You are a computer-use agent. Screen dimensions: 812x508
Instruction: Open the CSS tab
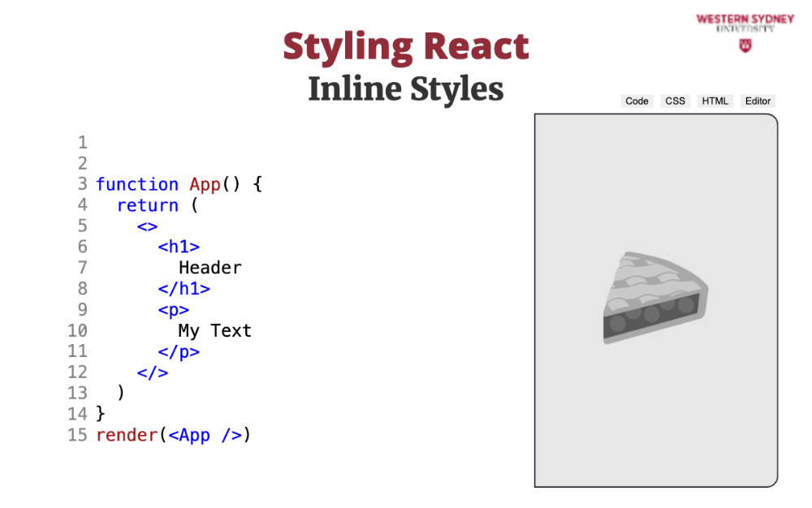pos(675,101)
